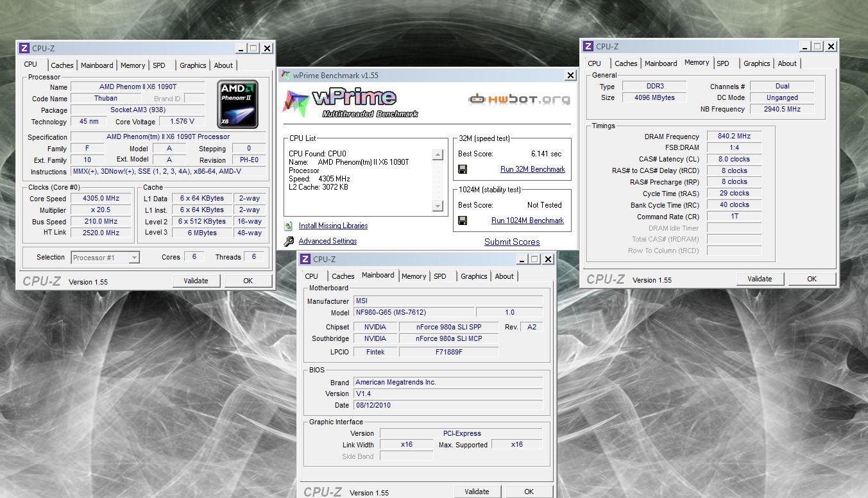This screenshot has width=868, height=498.
Task: Click CPU-Z icon in CPU window title bar
Action: (x=24, y=48)
